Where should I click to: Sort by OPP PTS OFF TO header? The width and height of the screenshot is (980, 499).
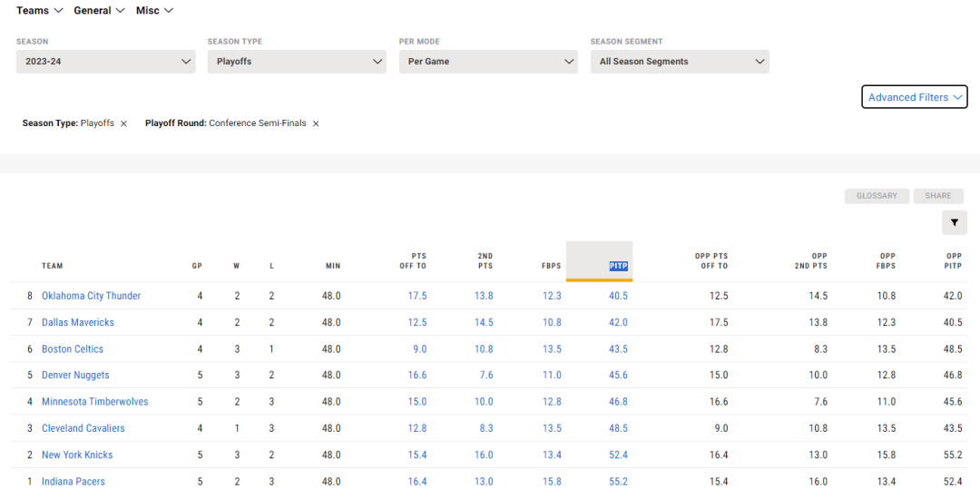[x=711, y=261]
